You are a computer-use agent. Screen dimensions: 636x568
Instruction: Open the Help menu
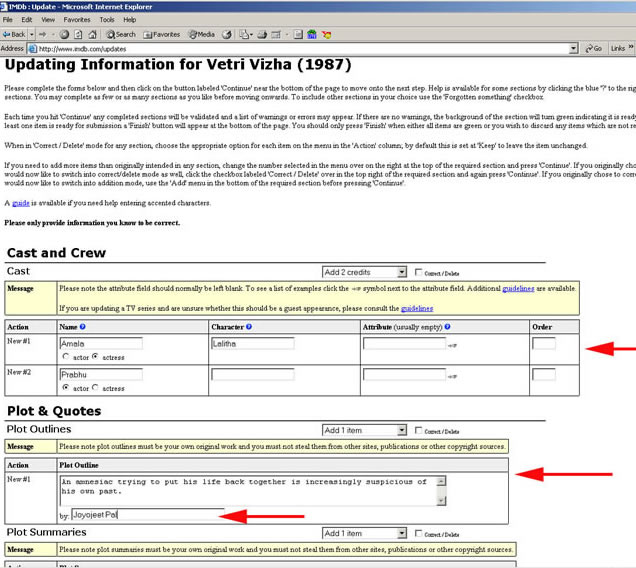129,19
